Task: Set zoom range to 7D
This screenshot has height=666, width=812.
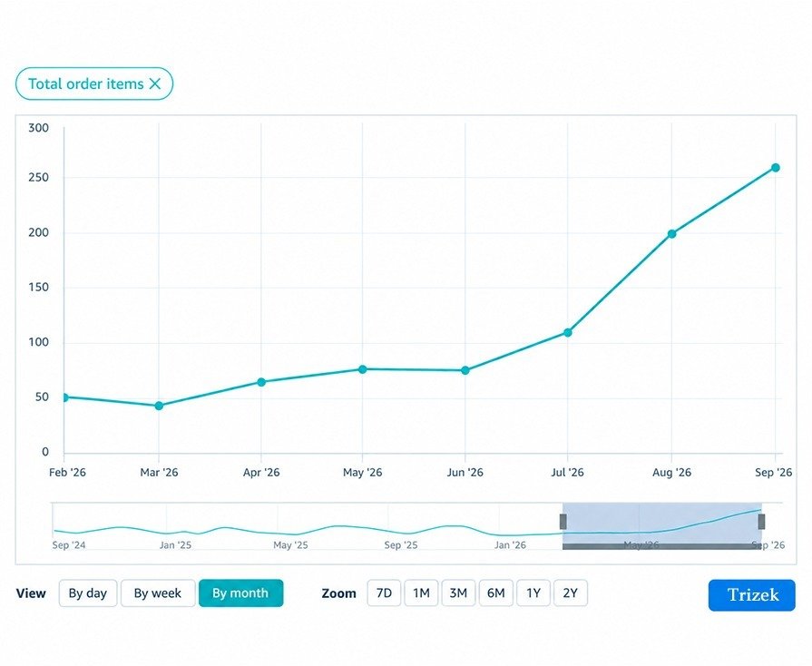Action: [384, 593]
